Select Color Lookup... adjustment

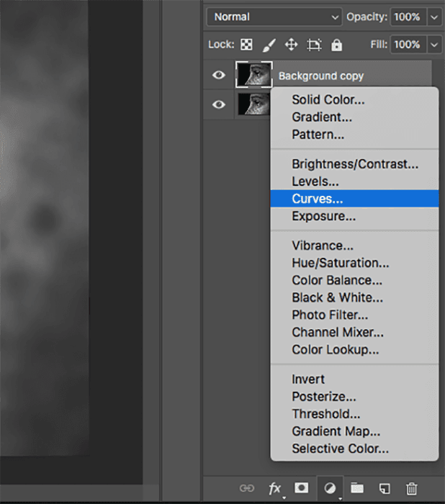tap(355, 350)
